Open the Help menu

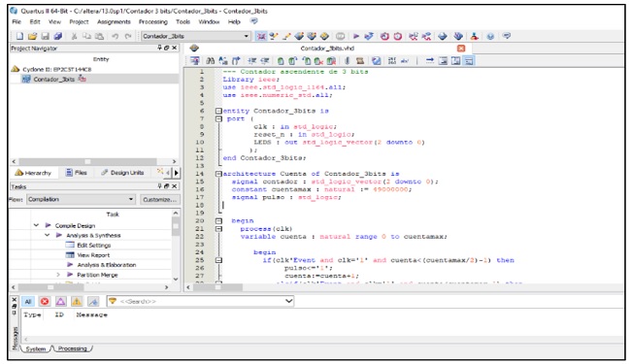[x=234, y=21]
